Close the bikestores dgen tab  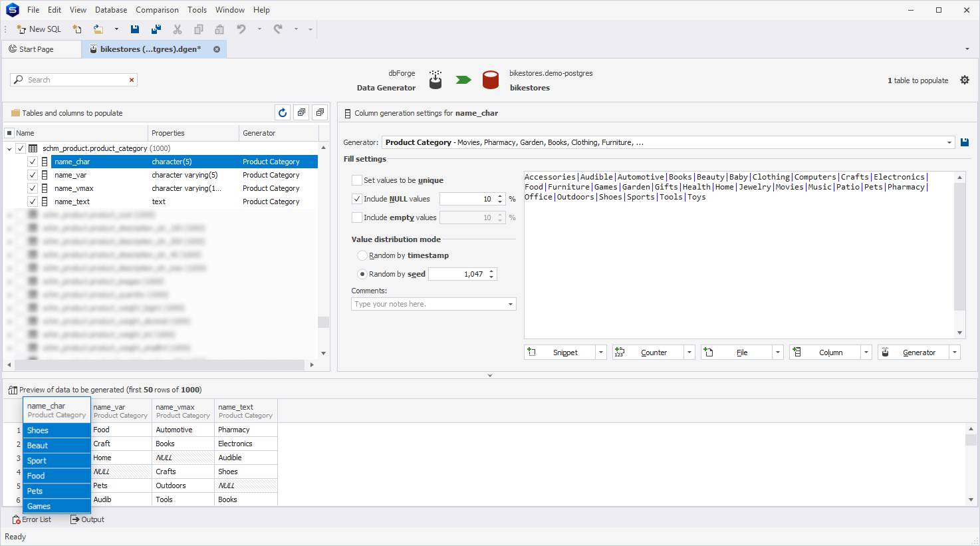click(x=217, y=49)
